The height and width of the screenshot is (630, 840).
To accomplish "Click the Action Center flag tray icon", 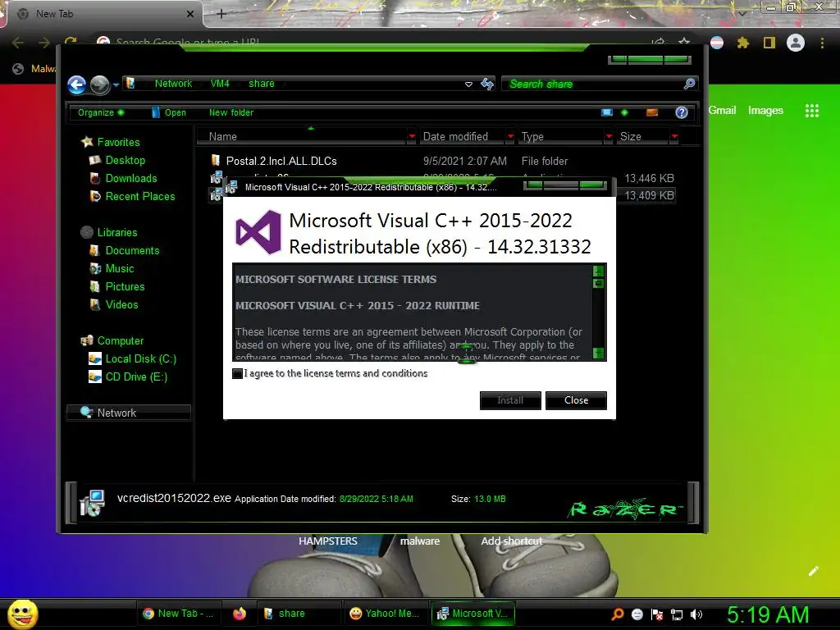I will pyautogui.click(x=657, y=614).
